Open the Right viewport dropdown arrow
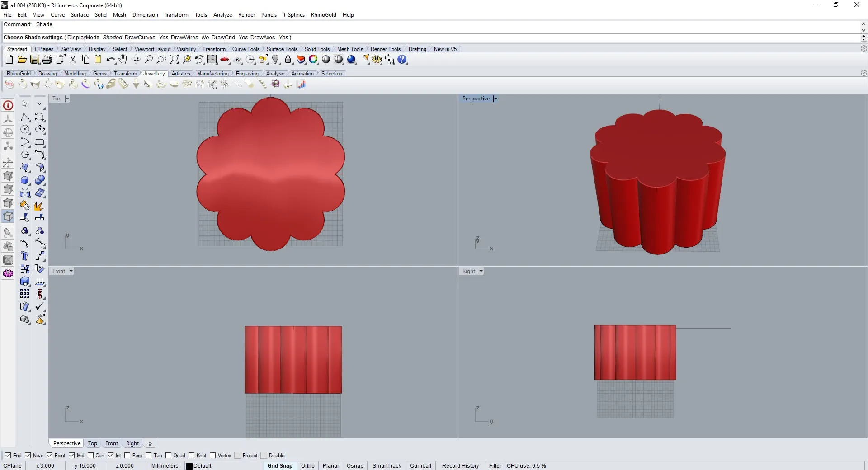Image resolution: width=868 pixels, height=470 pixels. (481, 271)
